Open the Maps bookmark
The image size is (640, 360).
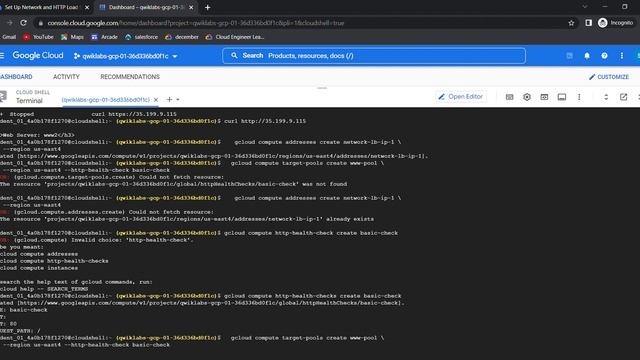click(x=72, y=37)
